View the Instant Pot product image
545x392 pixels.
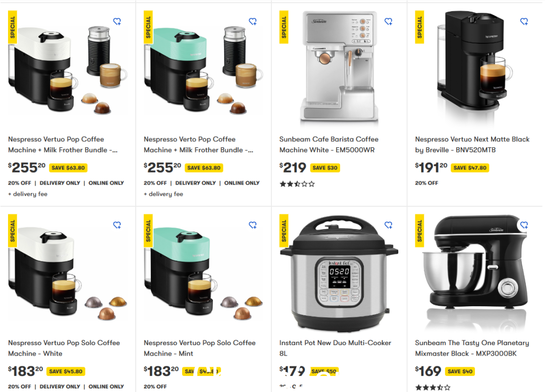click(339, 273)
